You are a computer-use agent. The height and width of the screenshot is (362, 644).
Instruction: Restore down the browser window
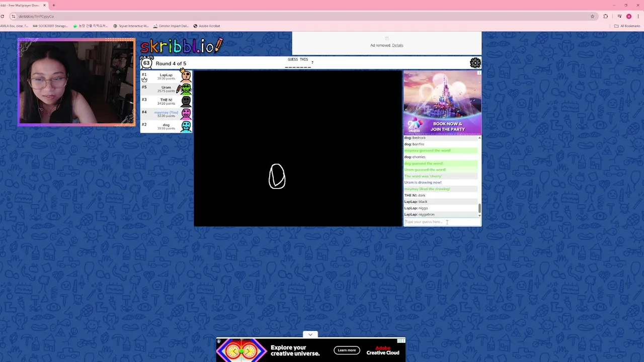(x=626, y=5)
